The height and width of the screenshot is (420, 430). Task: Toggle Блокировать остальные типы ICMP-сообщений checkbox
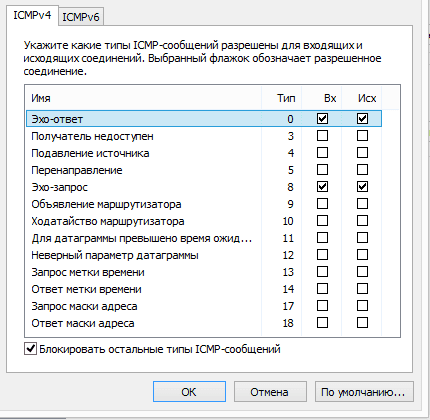point(30,349)
